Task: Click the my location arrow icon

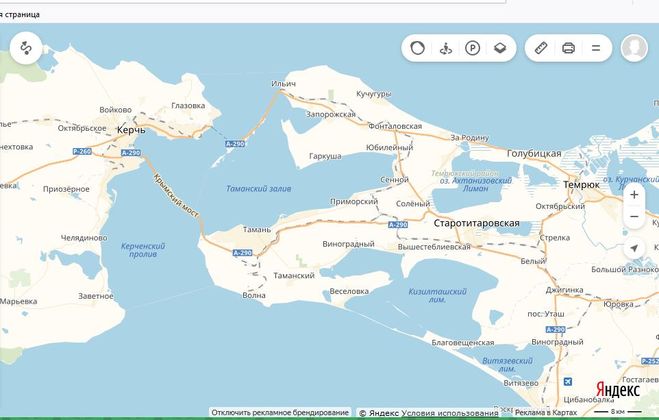Action: click(x=634, y=248)
